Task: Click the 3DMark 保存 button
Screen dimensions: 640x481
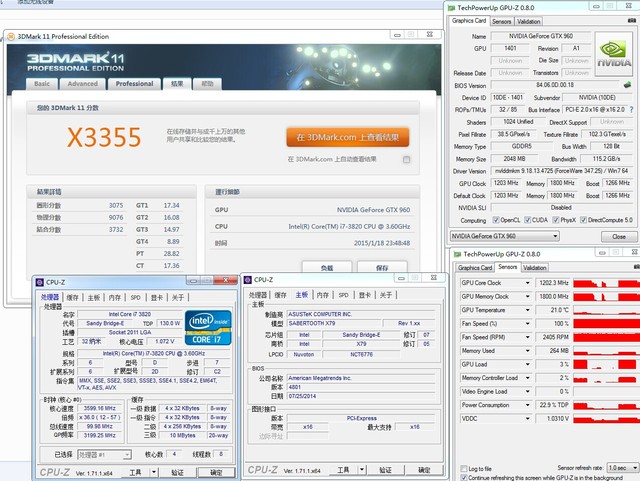Action: pyautogui.click(x=382, y=267)
